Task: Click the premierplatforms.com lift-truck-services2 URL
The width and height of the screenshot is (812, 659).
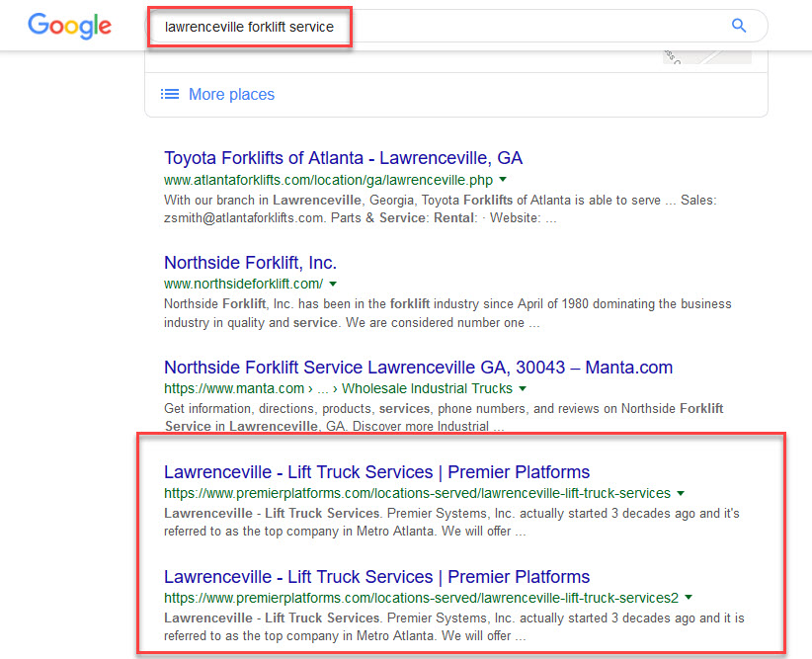Action: (421, 598)
